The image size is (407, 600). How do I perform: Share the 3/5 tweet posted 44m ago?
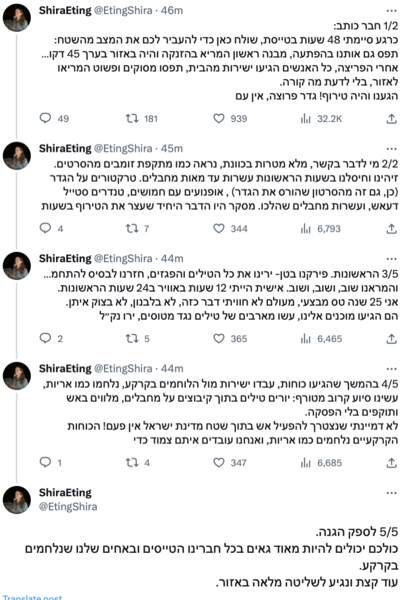pos(391,339)
